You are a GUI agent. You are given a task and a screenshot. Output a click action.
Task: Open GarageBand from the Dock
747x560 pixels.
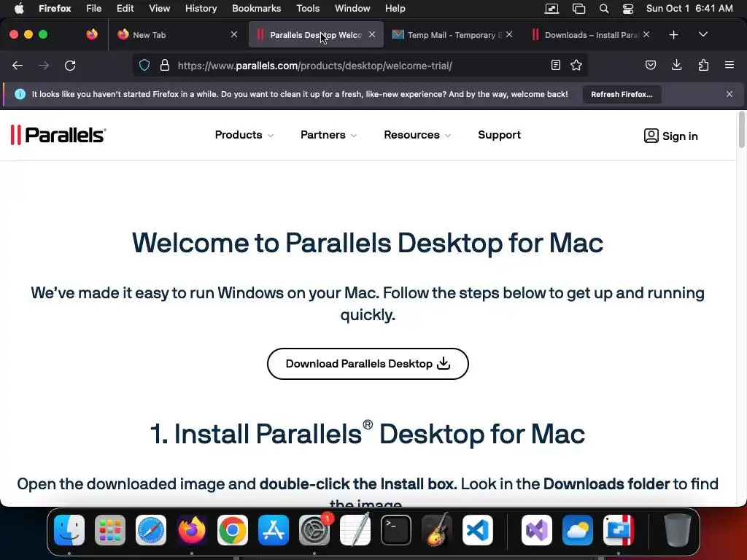point(437,530)
